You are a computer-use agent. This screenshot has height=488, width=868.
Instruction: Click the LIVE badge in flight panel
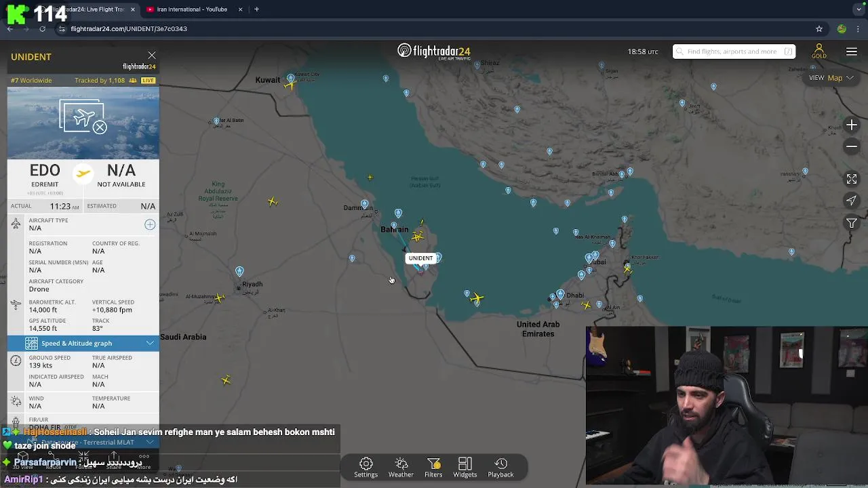tap(148, 81)
